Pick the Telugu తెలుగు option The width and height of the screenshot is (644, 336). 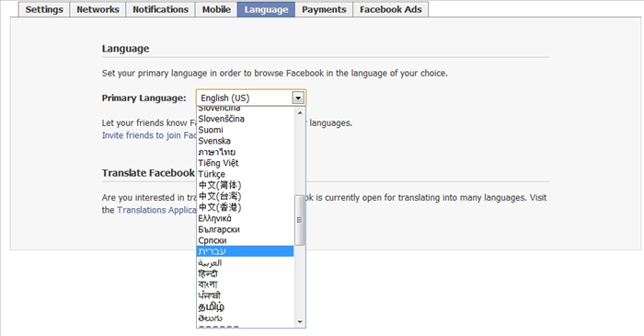pyautogui.click(x=246, y=318)
